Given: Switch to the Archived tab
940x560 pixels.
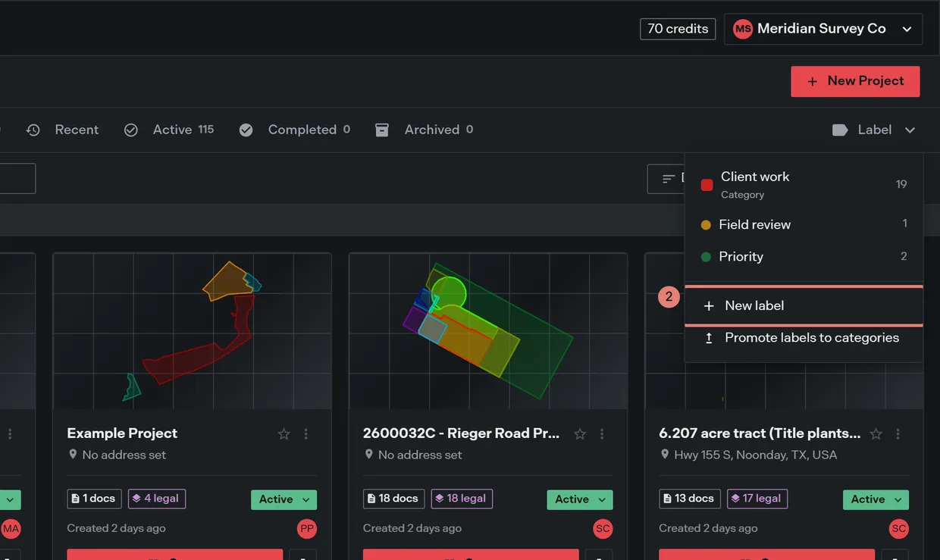Looking at the screenshot, I should [x=425, y=130].
